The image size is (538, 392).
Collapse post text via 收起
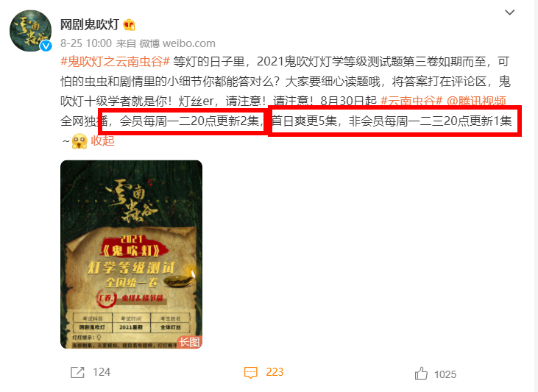(x=102, y=140)
